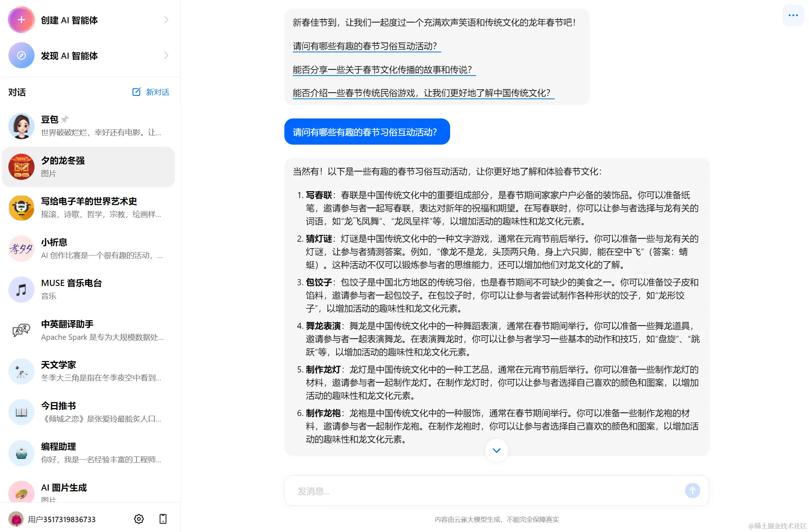Image resolution: width=809 pixels, height=532 pixels.
Task: Click the settings gear icon
Action: click(x=139, y=519)
